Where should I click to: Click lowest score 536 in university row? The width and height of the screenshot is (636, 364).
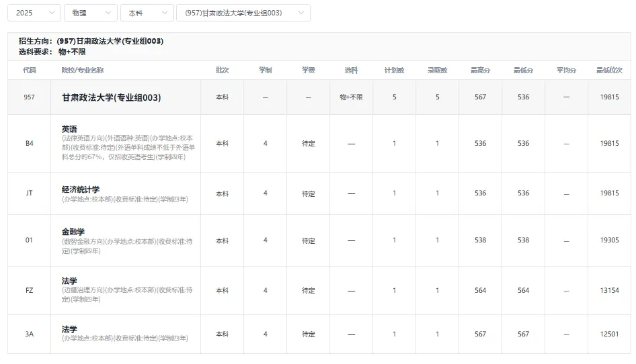(x=523, y=97)
